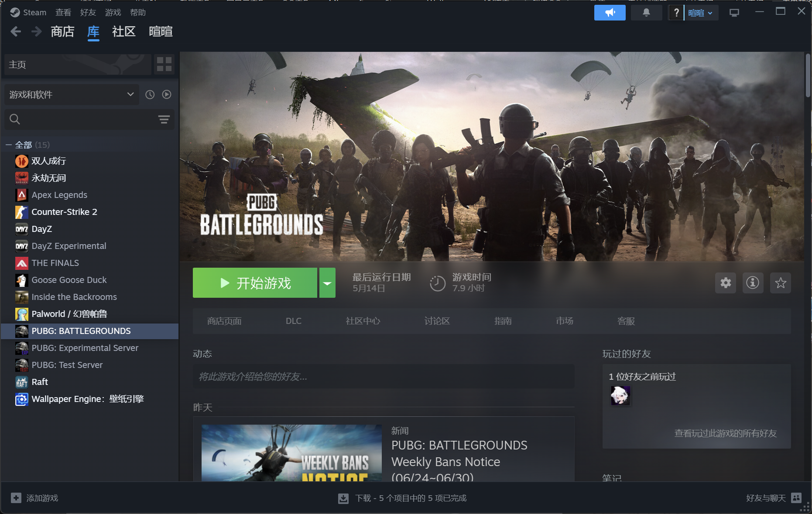Screen dimensions: 812x514
Task: Add PUBG to favorites with star
Action: click(780, 283)
